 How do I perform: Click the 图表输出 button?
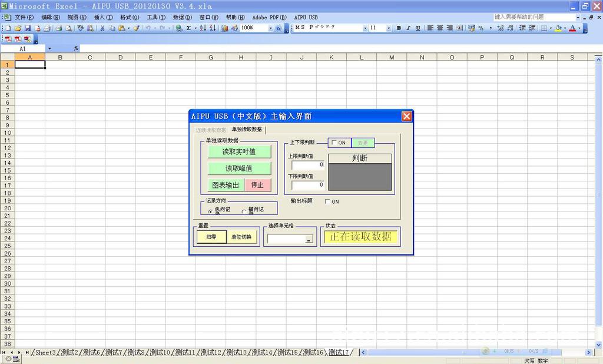point(226,185)
